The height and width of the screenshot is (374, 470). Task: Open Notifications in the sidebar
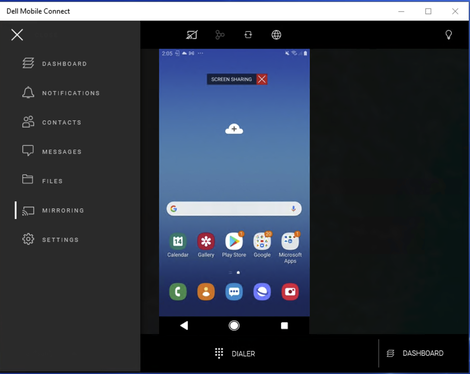tap(61, 93)
